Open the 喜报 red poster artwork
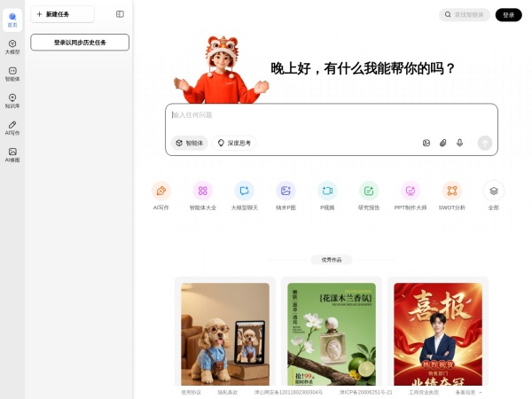This screenshot has height=399, width=532. (438, 334)
